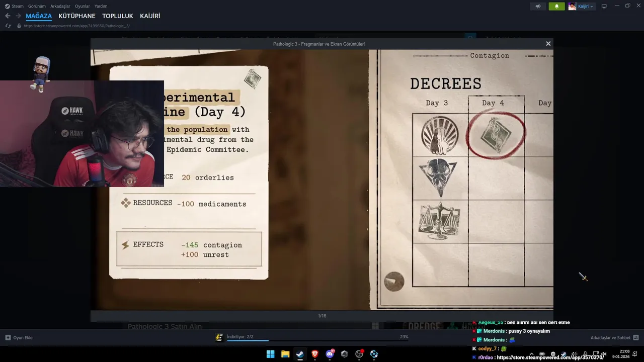
Task: Click the Steam taskbar icon
Action: (x=300, y=354)
